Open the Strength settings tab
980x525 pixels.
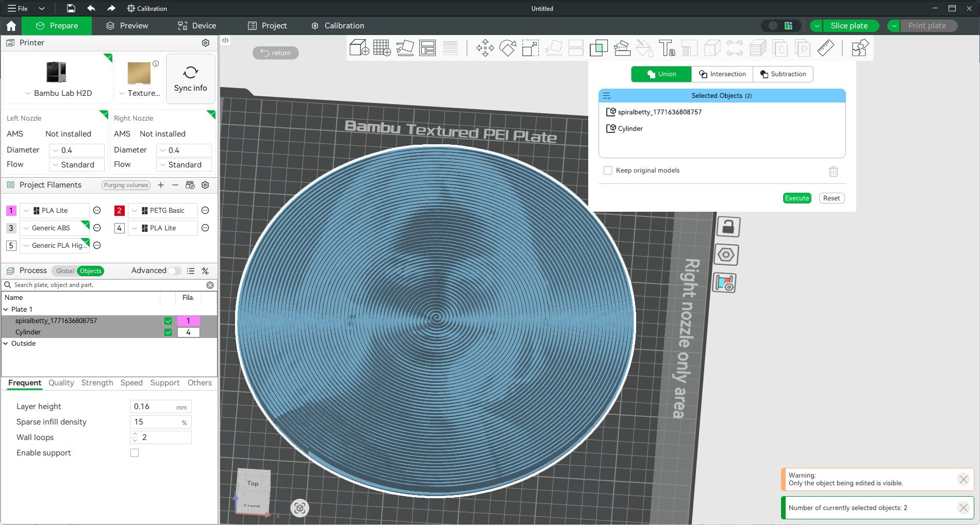(x=97, y=383)
